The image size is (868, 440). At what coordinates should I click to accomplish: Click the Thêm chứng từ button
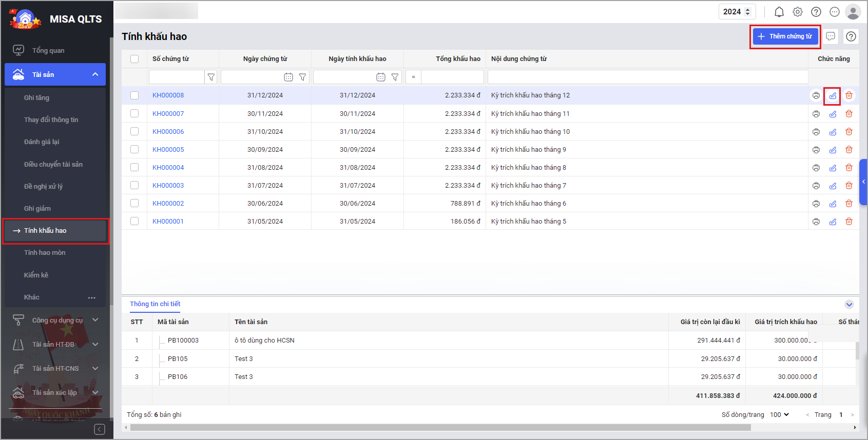[785, 36]
